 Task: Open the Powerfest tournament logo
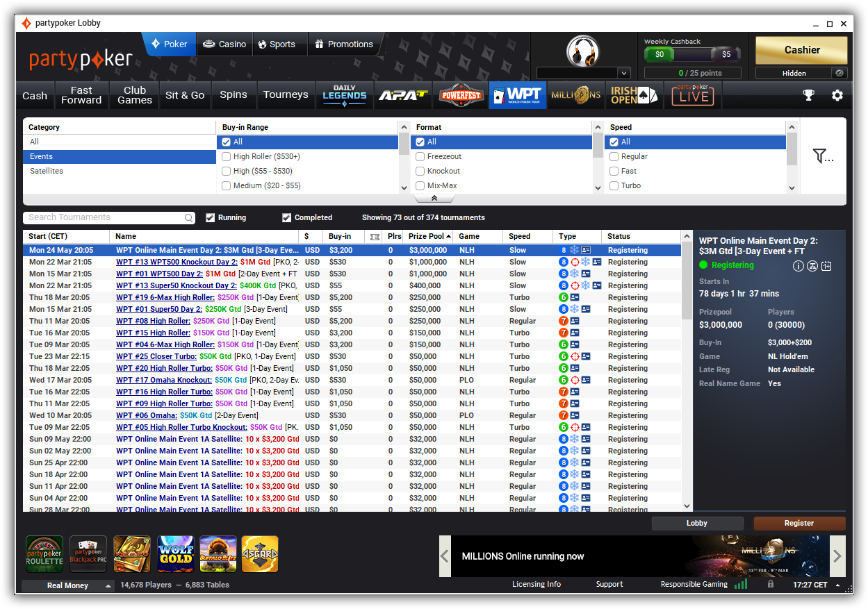tap(461, 95)
